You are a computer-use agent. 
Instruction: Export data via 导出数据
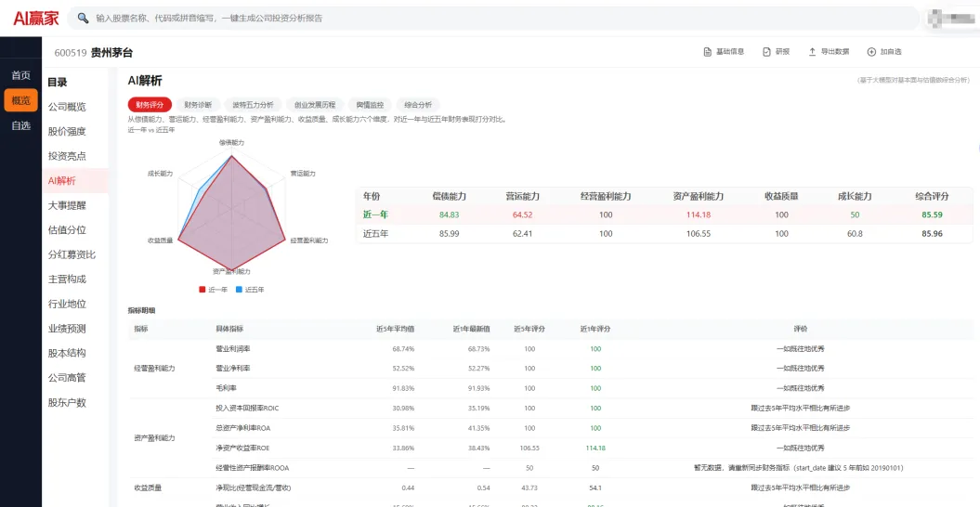pyautogui.click(x=829, y=52)
